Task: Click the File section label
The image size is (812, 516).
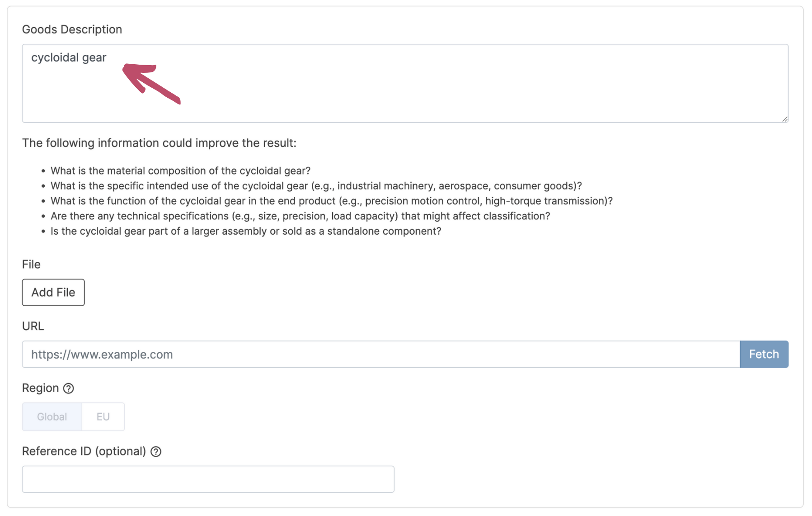Action: pos(31,265)
